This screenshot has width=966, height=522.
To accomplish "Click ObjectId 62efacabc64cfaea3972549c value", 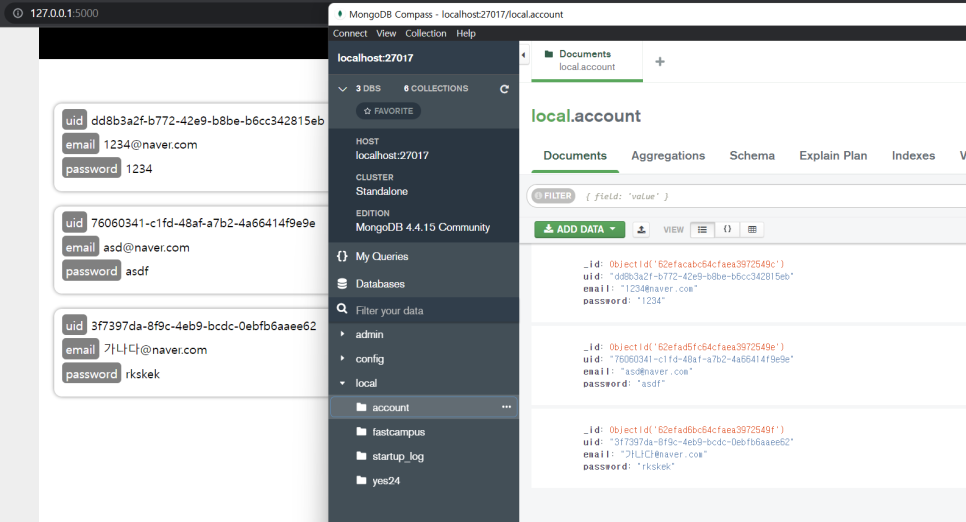I will (x=697, y=264).
